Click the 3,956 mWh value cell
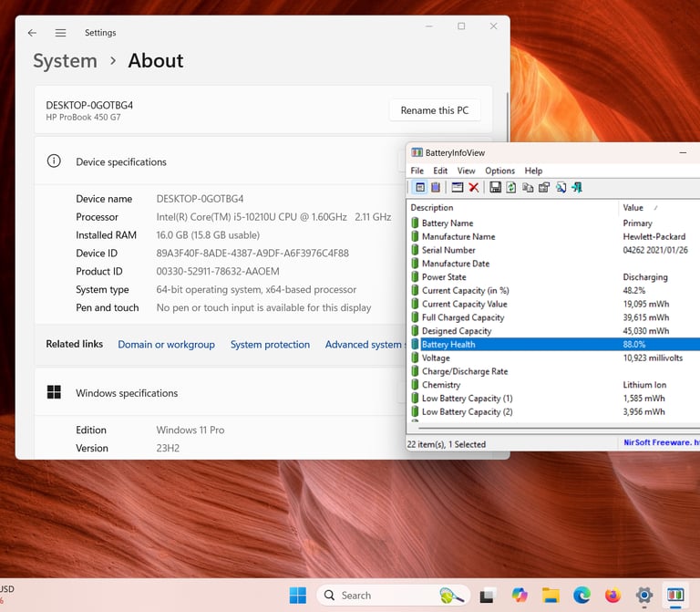The width and height of the screenshot is (700, 612). pyautogui.click(x=643, y=411)
